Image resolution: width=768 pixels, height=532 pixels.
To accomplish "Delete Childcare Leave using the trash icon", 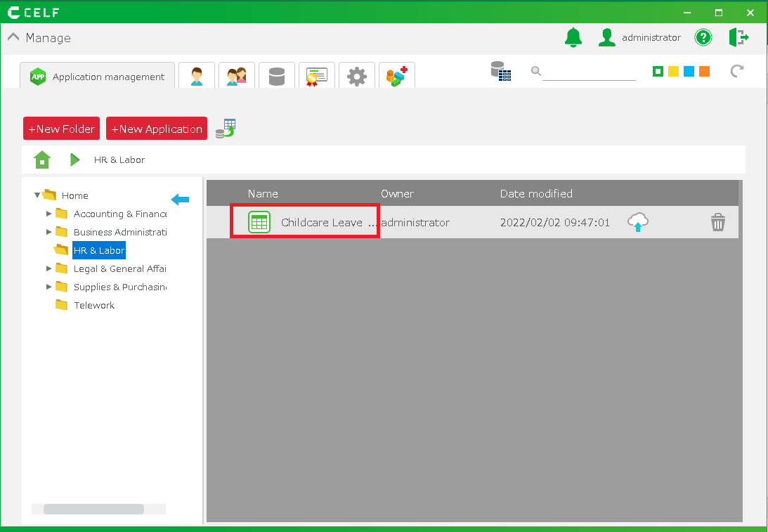I will pyautogui.click(x=717, y=223).
